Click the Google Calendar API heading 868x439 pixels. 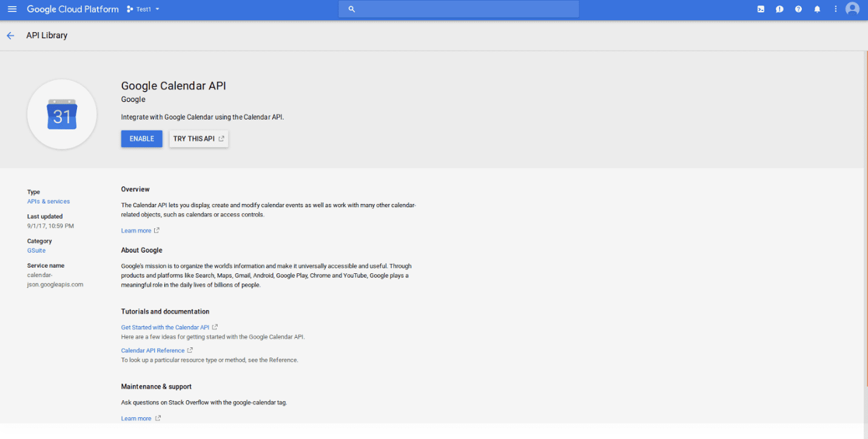pyautogui.click(x=173, y=86)
